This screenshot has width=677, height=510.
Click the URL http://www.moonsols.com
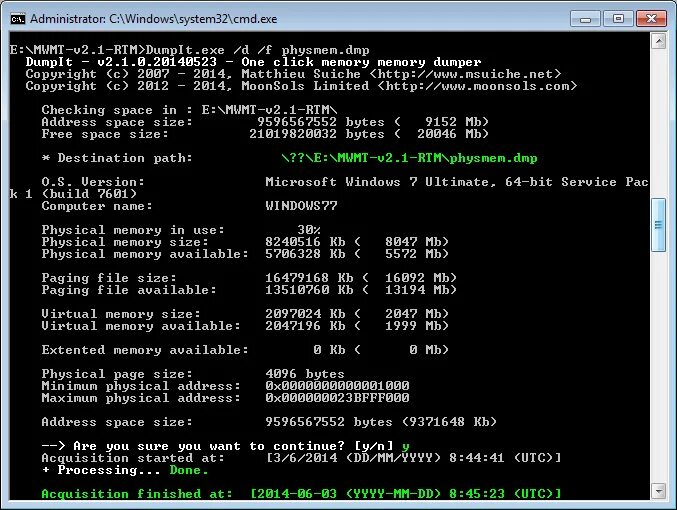[x=478, y=86]
